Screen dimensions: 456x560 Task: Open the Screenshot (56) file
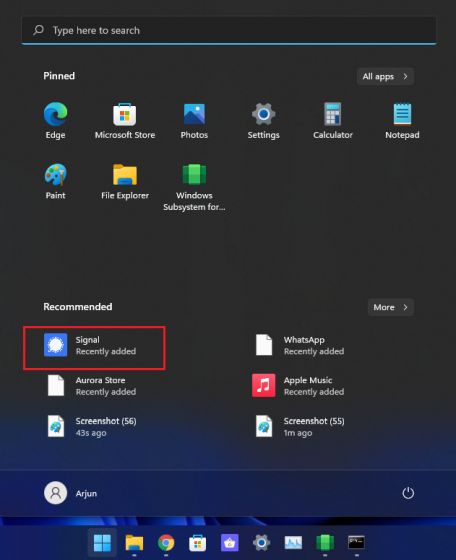tap(92, 426)
